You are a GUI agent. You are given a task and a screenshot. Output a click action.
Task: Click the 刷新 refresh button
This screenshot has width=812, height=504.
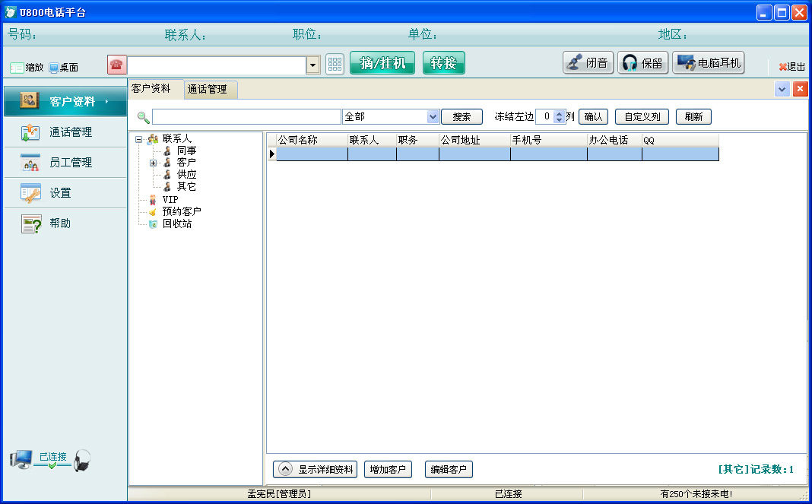(x=693, y=116)
